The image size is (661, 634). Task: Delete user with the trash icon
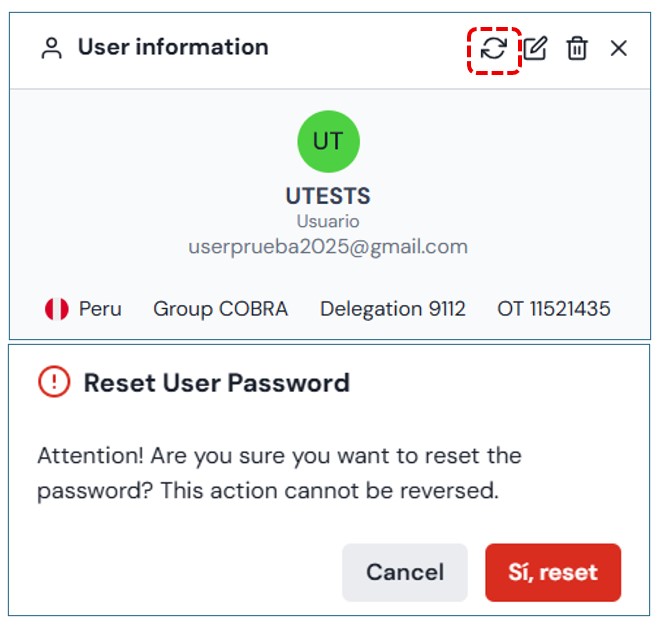point(577,48)
